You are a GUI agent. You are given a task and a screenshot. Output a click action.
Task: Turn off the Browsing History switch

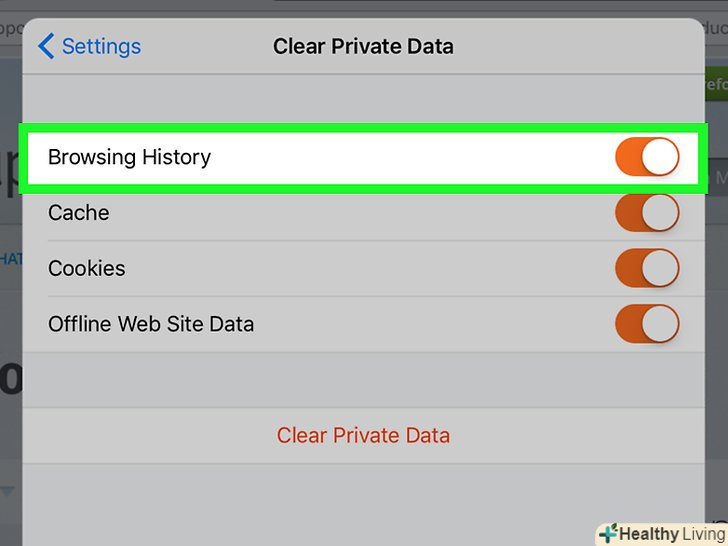[x=647, y=157]
